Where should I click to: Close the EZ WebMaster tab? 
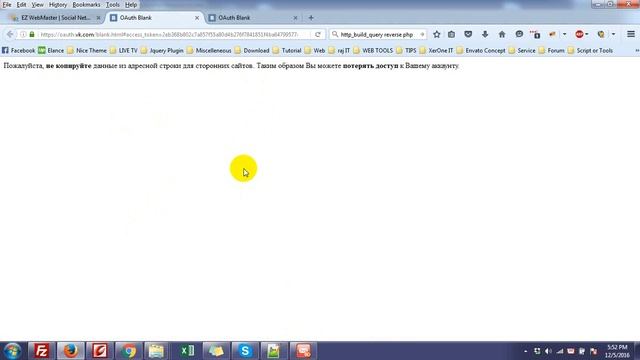[x=98, y=18]
